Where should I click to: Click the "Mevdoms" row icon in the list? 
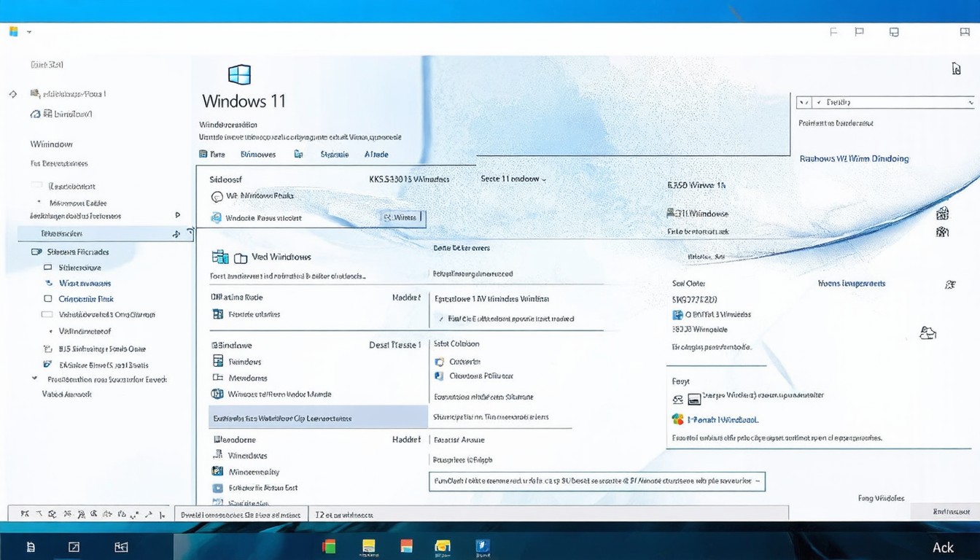[217, 378]
